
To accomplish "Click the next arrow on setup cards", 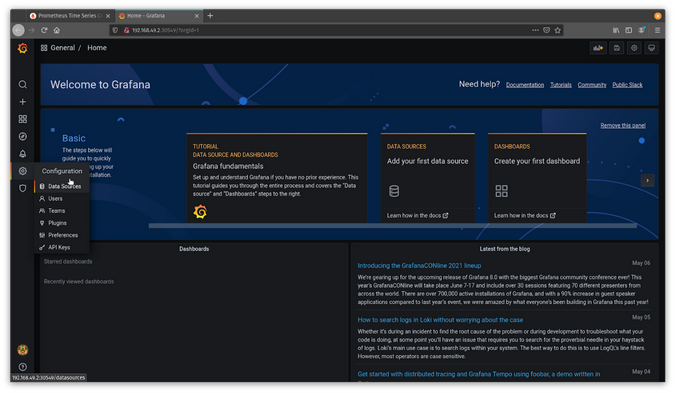I will pos(647,180).
